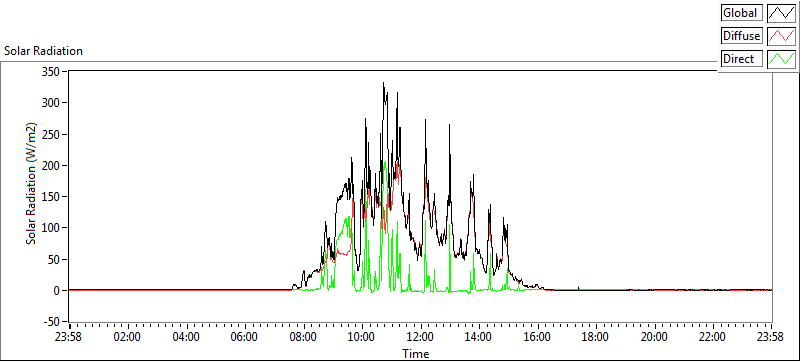Image resolution: width=800 pixels, height=361 pixels.
Task: Click the 150 y-axis scale value
Action: pos(52,197)
